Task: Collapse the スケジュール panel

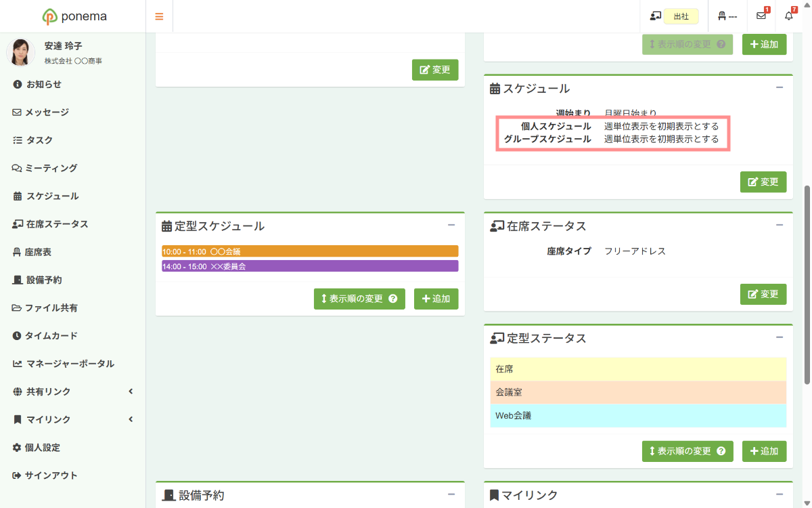Action: click(780, 88)
